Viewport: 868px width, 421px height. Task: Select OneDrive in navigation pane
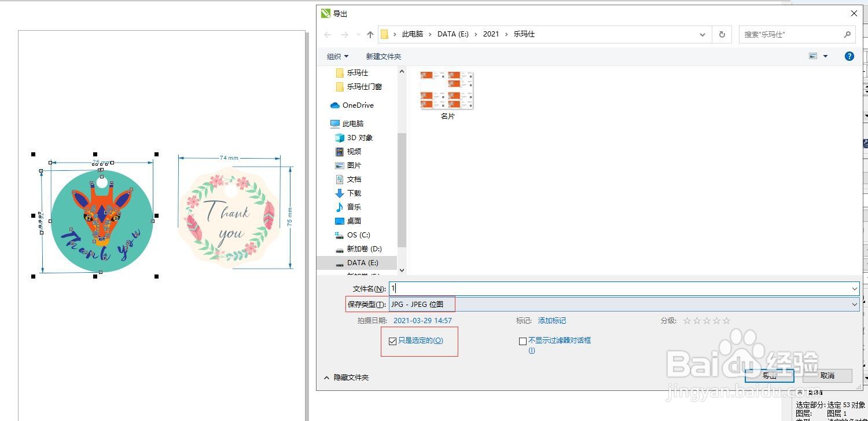tap(352, 105)
